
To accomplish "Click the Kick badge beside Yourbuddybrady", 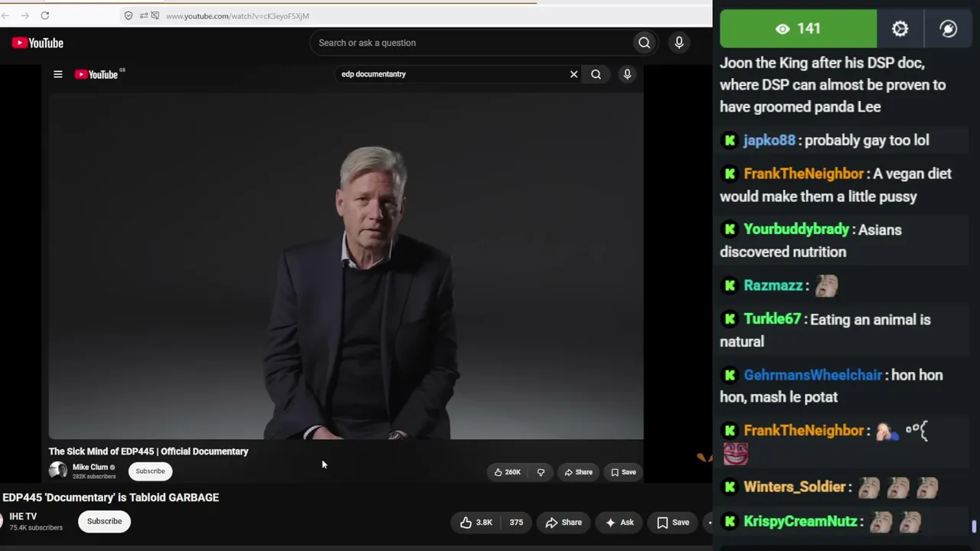I will (730, 230).
